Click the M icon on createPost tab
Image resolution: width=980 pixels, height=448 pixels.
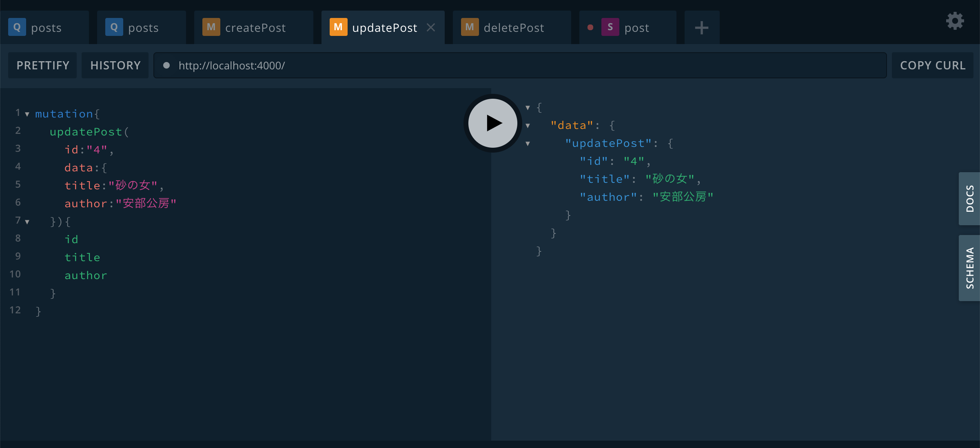[211, 27]
